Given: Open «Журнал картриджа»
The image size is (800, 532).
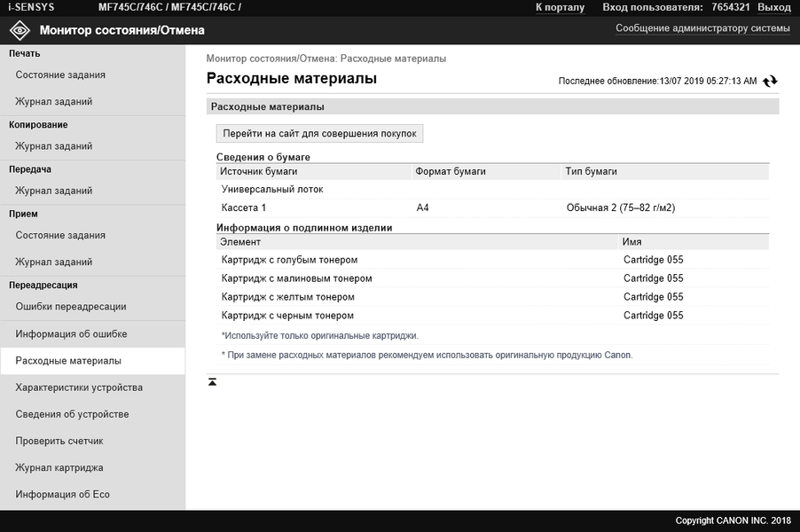Looking at the screenshot, I should click(x=59, y=467).
